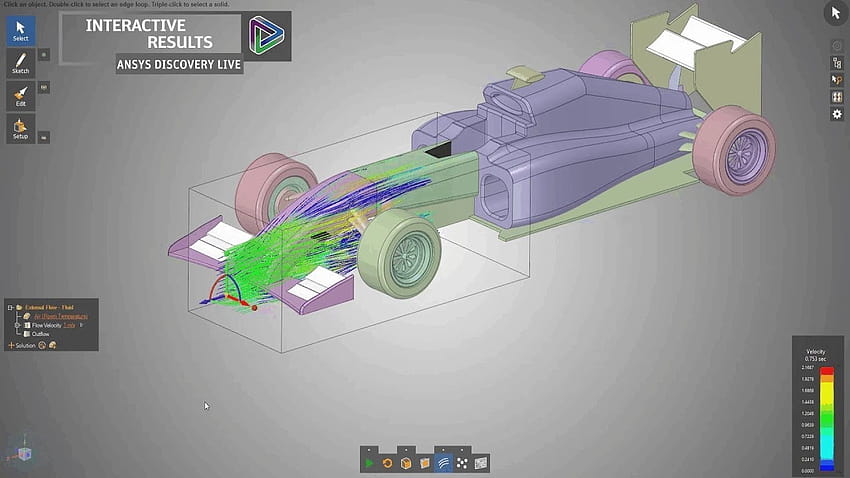Start the simulation with green play button
Screen dimensions: 850x478
coord(370,463)
